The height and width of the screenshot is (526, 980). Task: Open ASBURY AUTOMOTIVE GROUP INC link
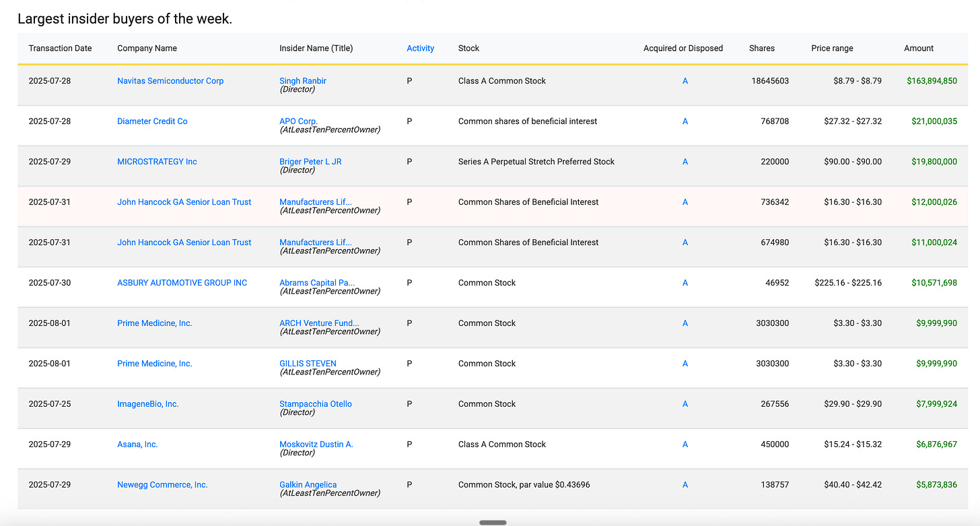(x=182, y=283)
